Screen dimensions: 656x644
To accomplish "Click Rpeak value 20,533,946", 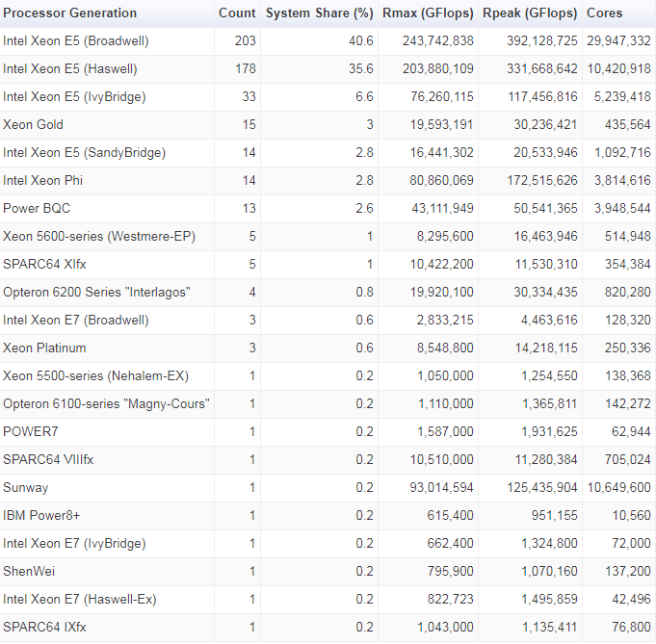I will click(x=545, y=153).
